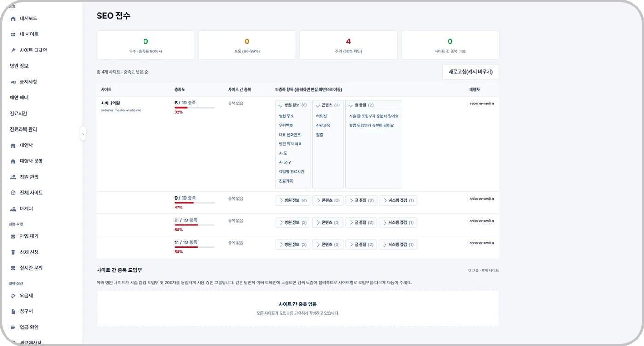The height and width of the screenshot is (346, 644).
Task: Click 진료과목 under the 콘텐츠 list
Action: [x=323, y=125]
